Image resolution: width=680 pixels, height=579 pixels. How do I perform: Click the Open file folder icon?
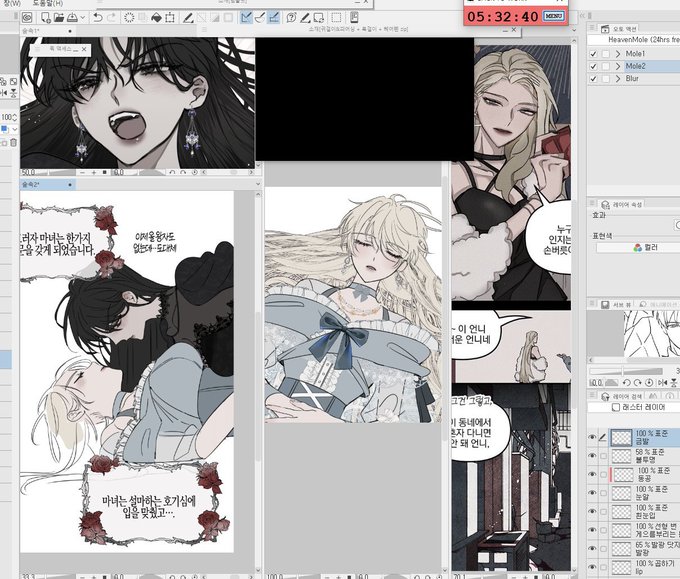[59, 18]
